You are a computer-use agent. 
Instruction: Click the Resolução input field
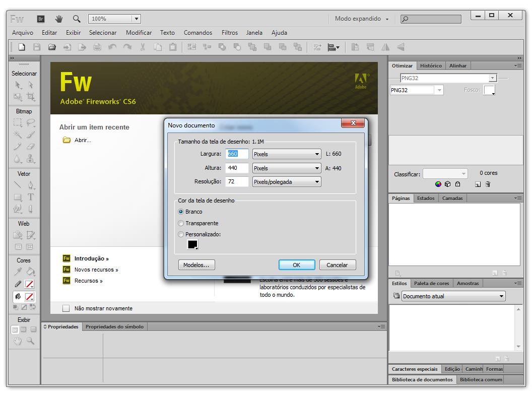237,181
